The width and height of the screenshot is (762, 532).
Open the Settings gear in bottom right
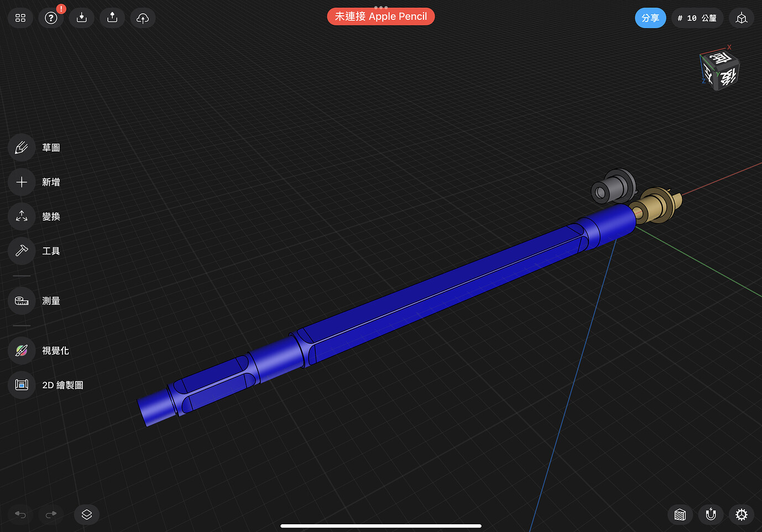click(742, 514)
